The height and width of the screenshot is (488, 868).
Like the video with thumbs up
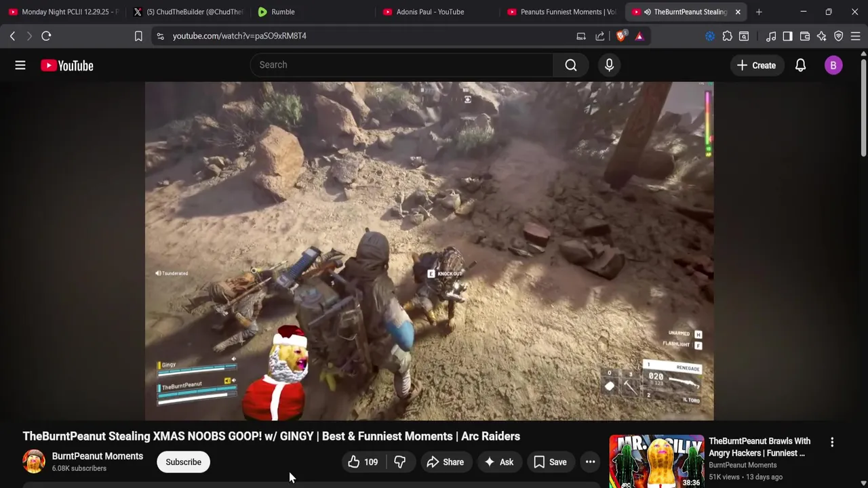[x=363, y=462]
